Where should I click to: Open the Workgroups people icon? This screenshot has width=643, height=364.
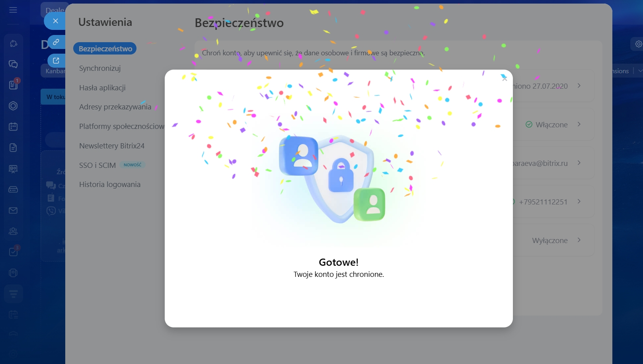point(13,231)
